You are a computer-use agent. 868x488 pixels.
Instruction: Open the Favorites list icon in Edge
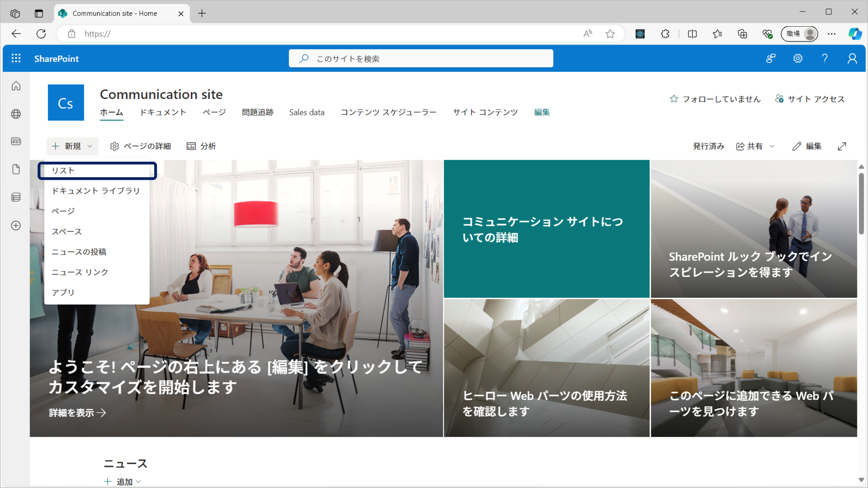coord(717,34)
